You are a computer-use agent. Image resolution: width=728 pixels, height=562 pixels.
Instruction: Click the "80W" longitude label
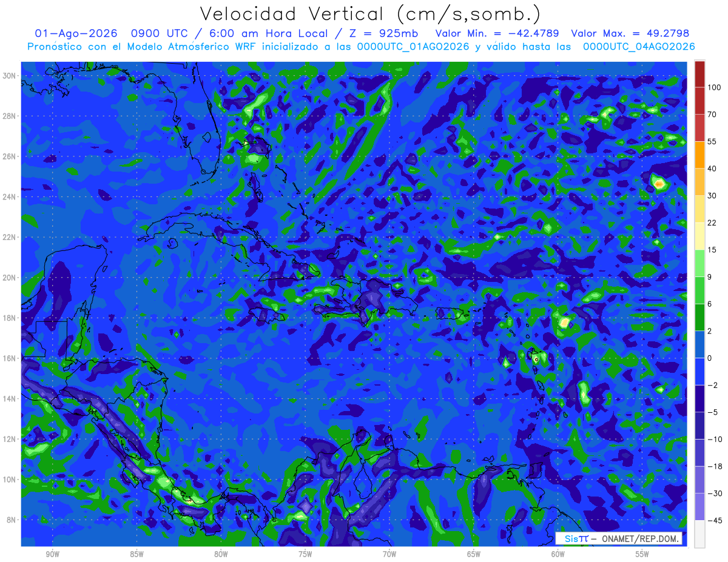coord(221,555)
